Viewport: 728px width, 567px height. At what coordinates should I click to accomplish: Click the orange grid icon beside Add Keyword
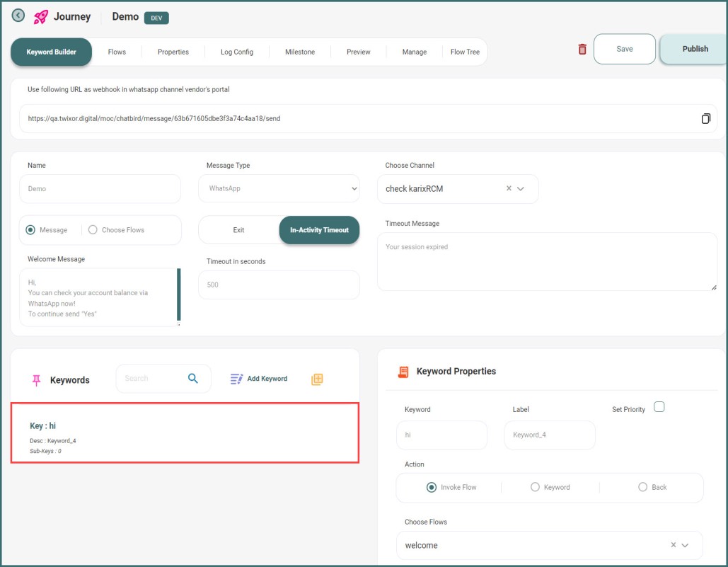pyautogui.click(x=317, y=379)
